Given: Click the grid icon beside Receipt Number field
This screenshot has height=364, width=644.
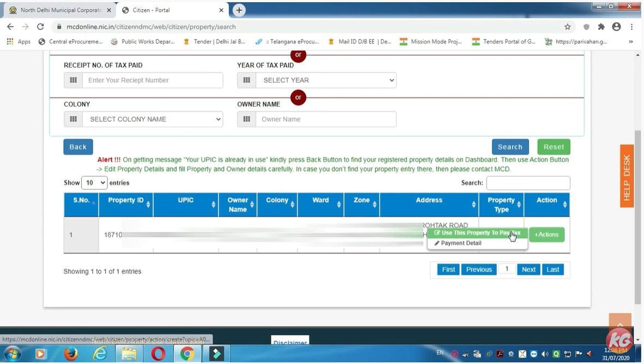Looking at the screenshot, I should pos(74,80).
